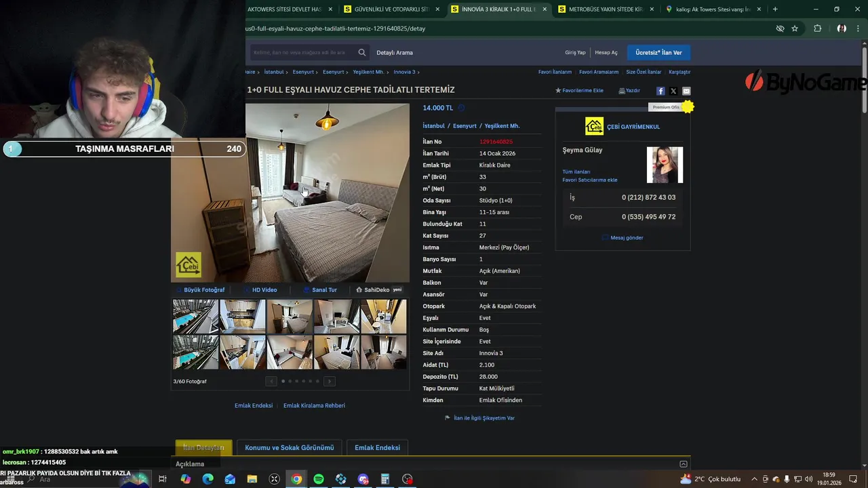Image resolution: width=868 pixels, height=488 pixels.
Task: Open the Emlak Endeksi tab
Action: pyautogui.click(x=377, y=447)
